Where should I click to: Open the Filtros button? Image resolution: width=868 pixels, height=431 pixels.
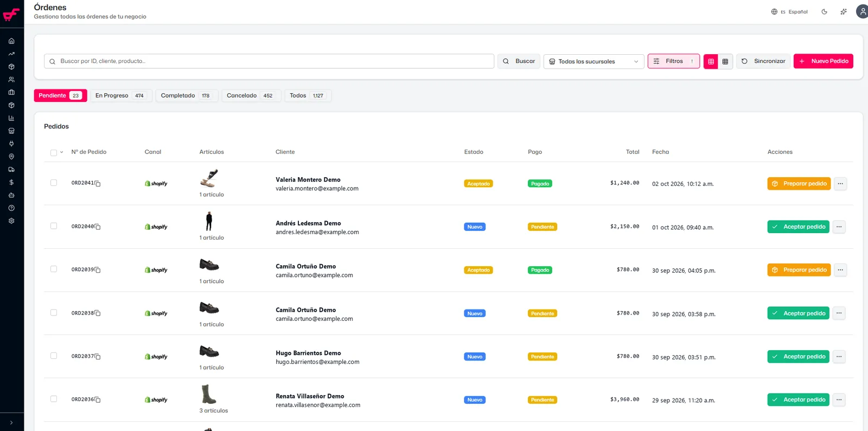pos(673,61)
